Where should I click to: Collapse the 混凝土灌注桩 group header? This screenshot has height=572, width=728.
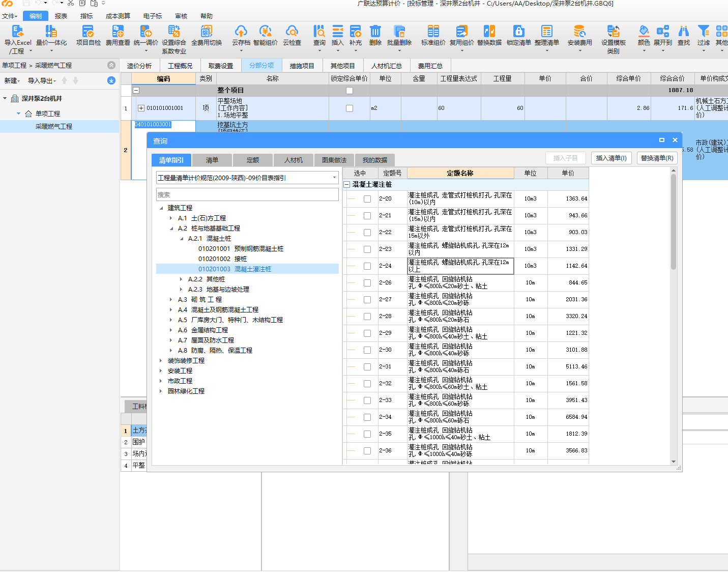pos(347,185)
